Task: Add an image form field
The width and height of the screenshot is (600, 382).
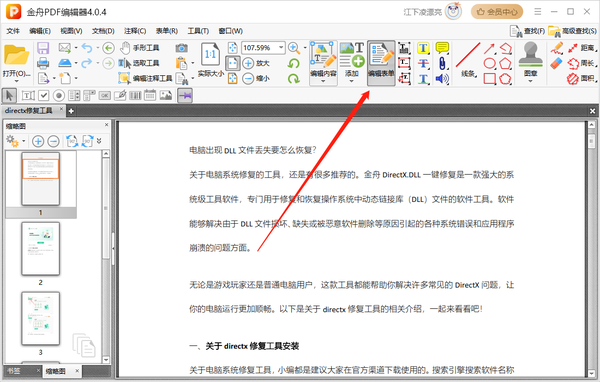Action: (166, 95)
